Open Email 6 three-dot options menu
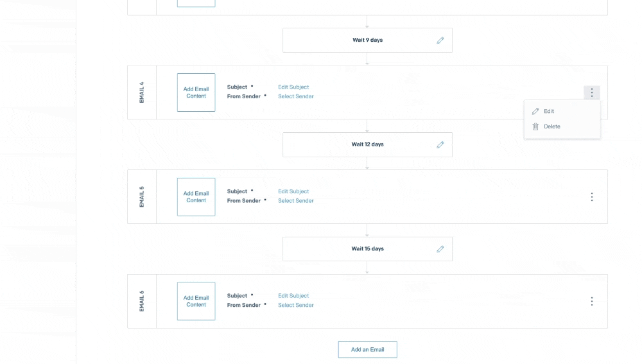Image resolution: width=642 pixels, height=364 pixels. point(592,301)
